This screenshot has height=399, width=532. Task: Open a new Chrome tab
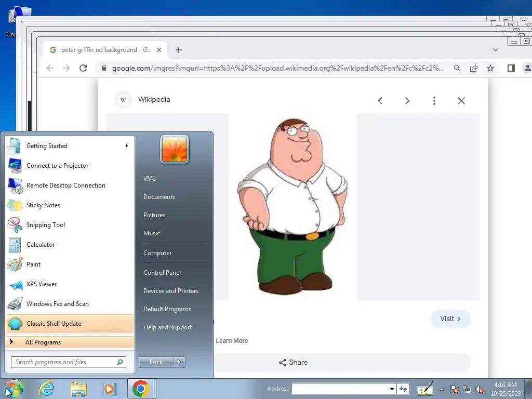coord(179,50)
